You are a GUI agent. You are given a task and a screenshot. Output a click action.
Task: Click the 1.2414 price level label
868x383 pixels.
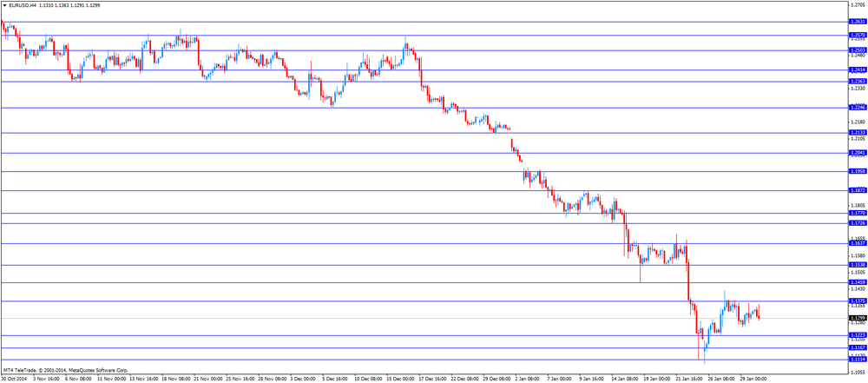click(x=858, y=69)
